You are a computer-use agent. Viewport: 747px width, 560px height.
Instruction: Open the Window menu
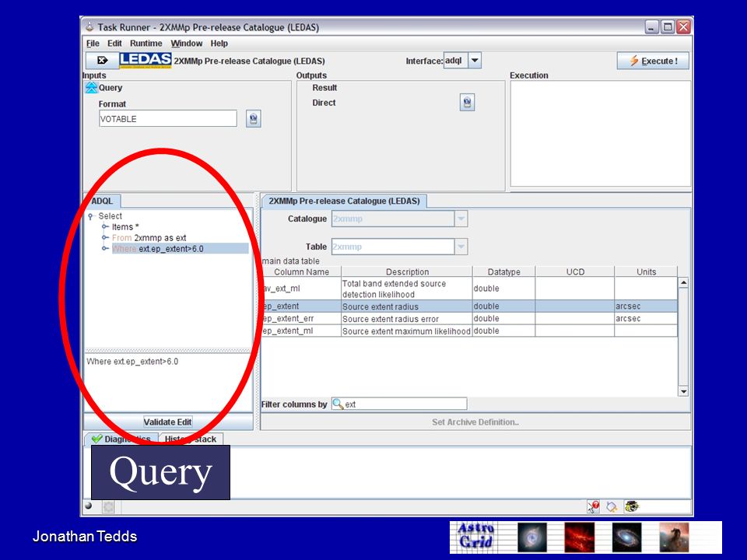[186, 44]
